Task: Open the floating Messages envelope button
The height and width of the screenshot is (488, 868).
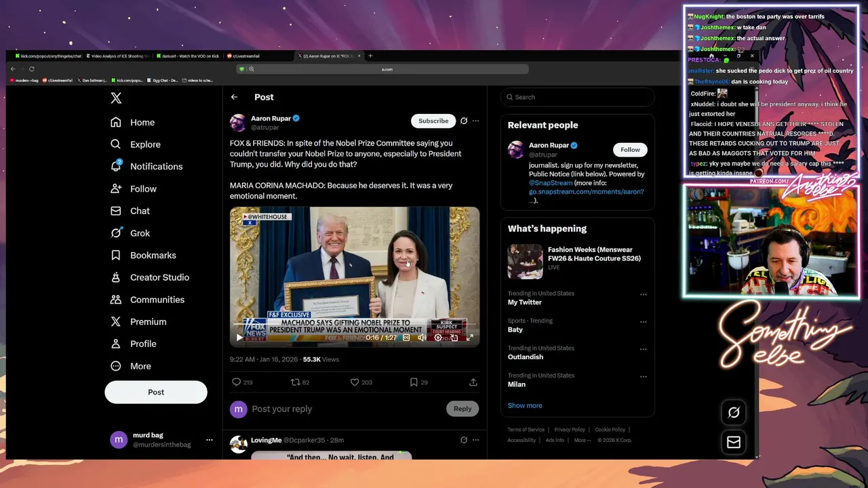Action: pyautogui.click(x=733, y=442)
